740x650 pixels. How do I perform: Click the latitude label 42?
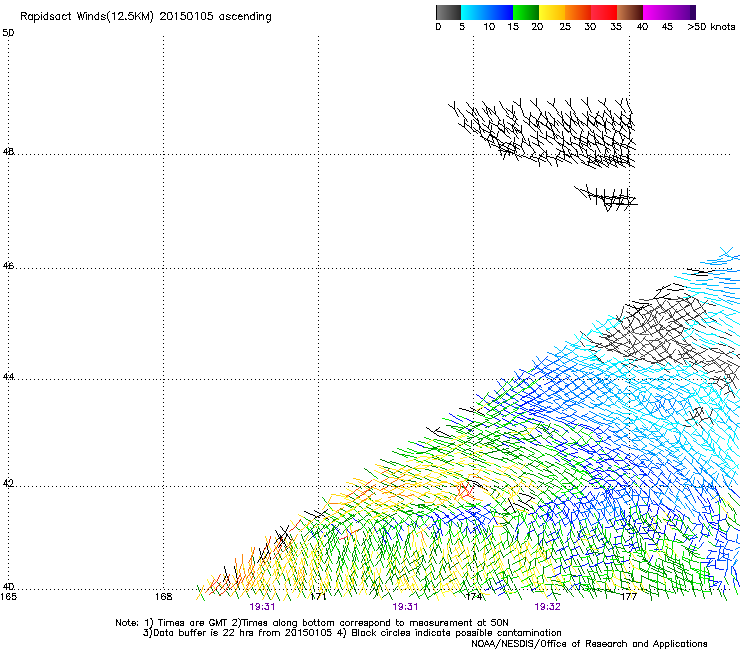point(8,483)
